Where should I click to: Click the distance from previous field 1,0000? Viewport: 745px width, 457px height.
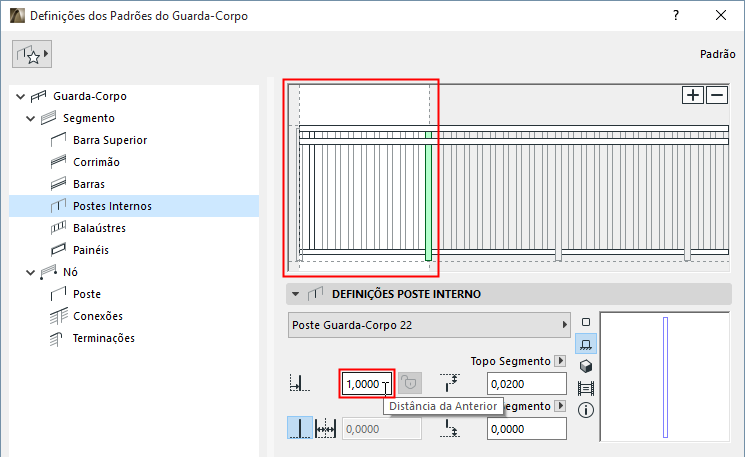coord(367,384)
